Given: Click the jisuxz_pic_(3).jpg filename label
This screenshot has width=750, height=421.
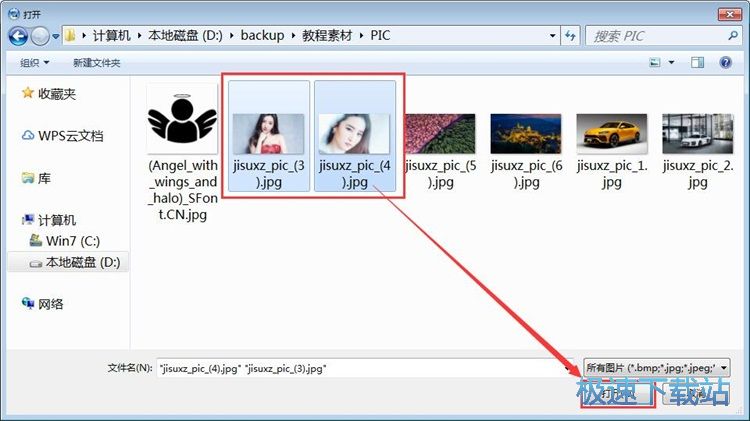Looking at the screenshot, I should (x=269, y=174).
